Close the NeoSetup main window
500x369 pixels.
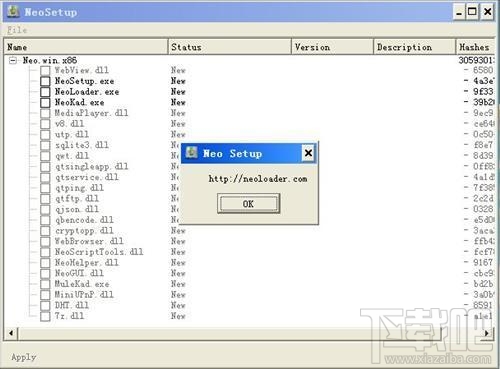[487, 12]
